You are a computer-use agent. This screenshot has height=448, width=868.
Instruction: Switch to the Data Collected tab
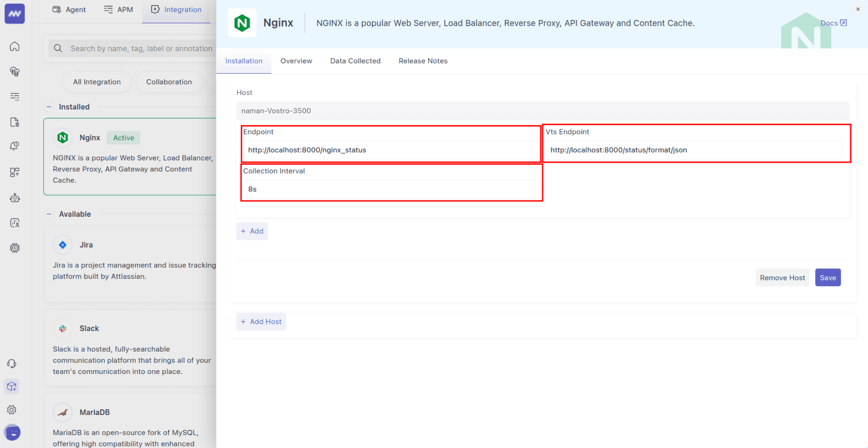pos(356,61)
